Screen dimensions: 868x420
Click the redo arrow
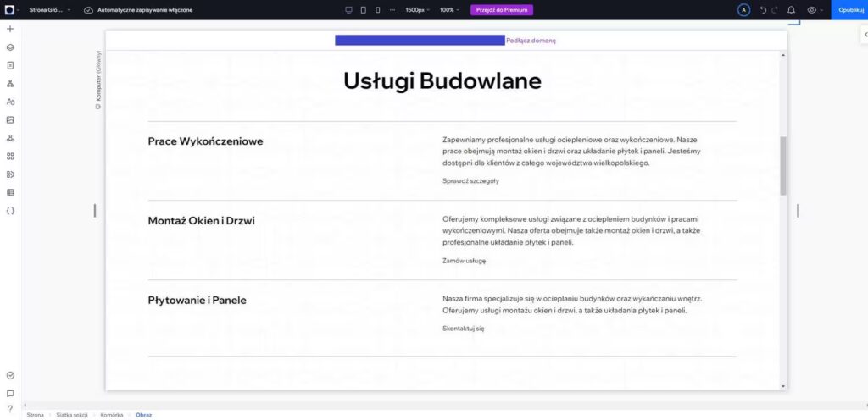point(775,10)
